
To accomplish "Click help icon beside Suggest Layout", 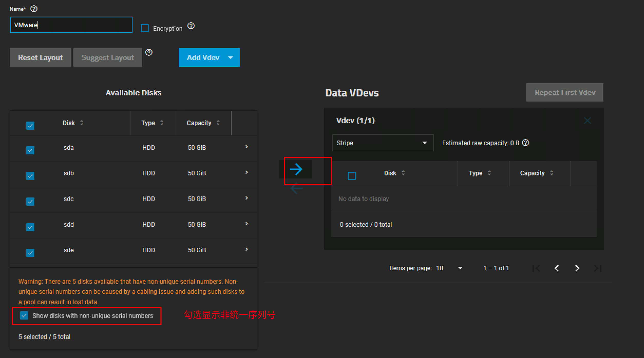I will 149,53.
